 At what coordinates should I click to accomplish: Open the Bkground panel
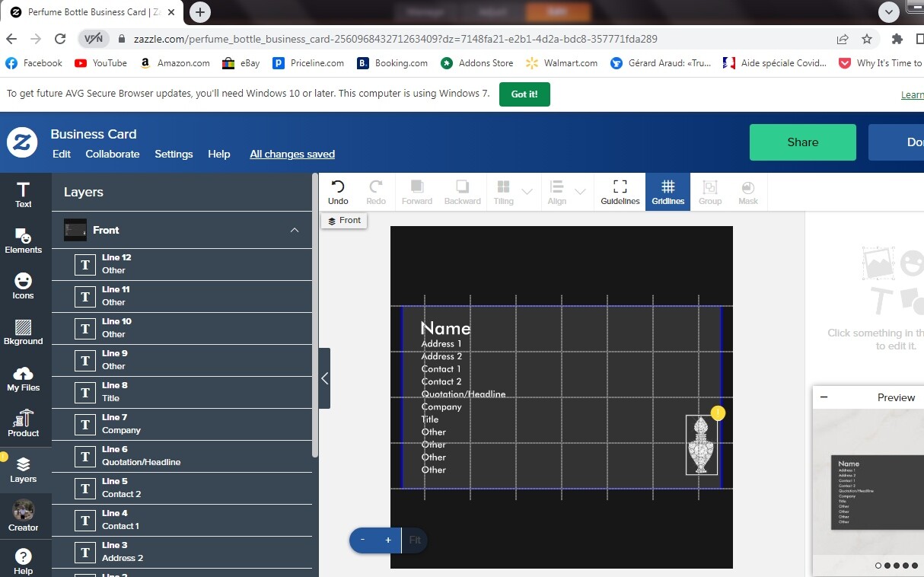[x=24, y=332]
